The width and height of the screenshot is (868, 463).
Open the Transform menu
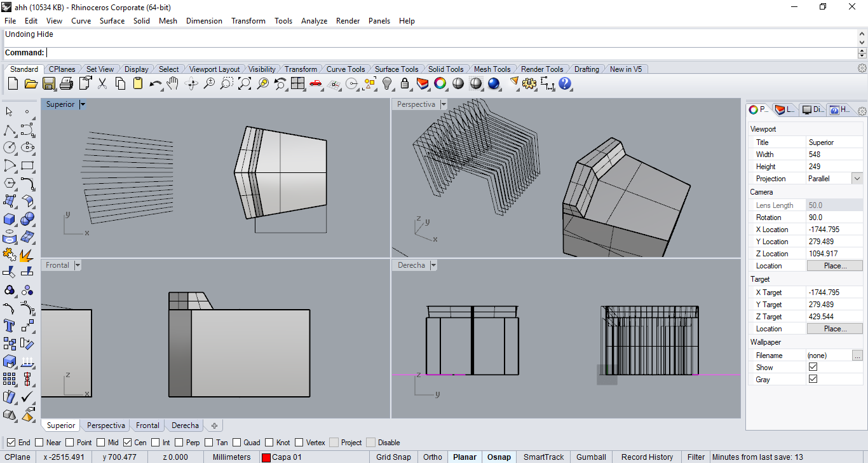[248, 21]
